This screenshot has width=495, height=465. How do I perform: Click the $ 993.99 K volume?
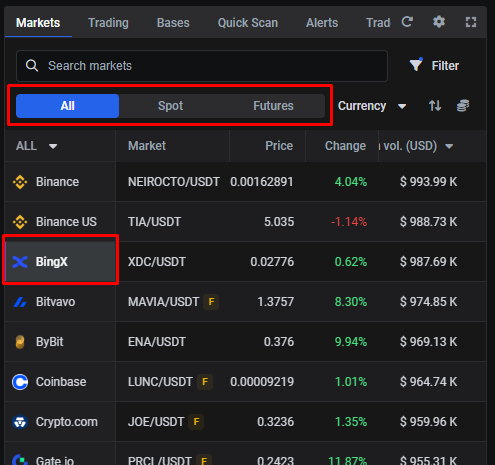428,182
